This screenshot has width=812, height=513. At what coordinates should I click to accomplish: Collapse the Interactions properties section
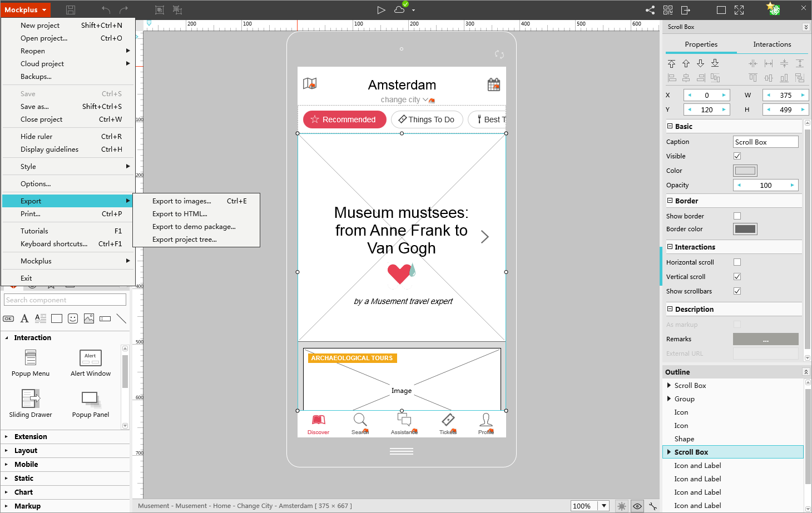pyautogui.click(x=670, y=247)
